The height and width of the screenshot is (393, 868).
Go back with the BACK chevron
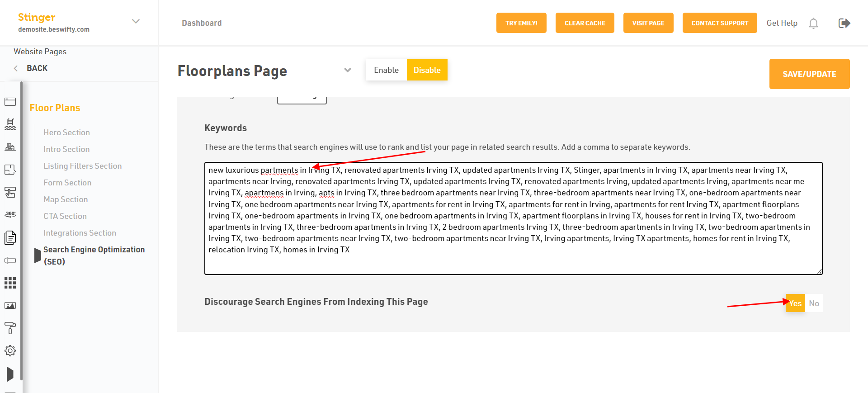[16, 68]
